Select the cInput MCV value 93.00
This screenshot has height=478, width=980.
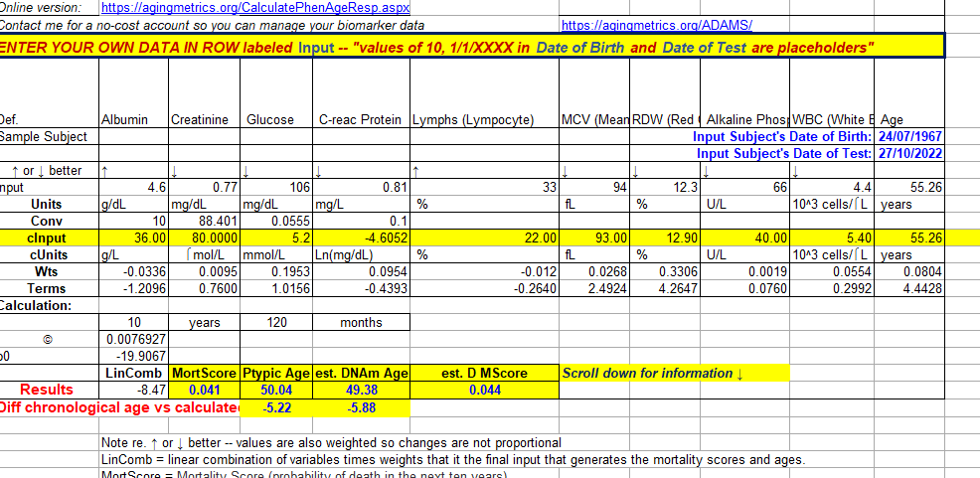coord(595,239)
